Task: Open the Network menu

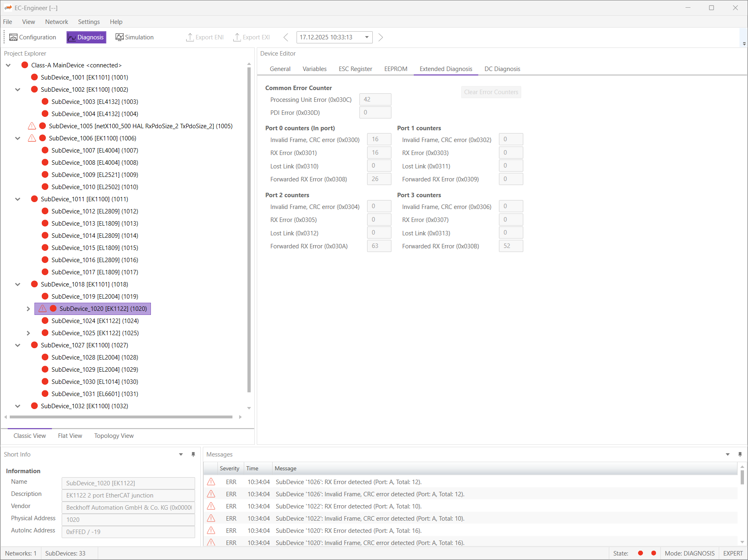Action: [56, 22]
